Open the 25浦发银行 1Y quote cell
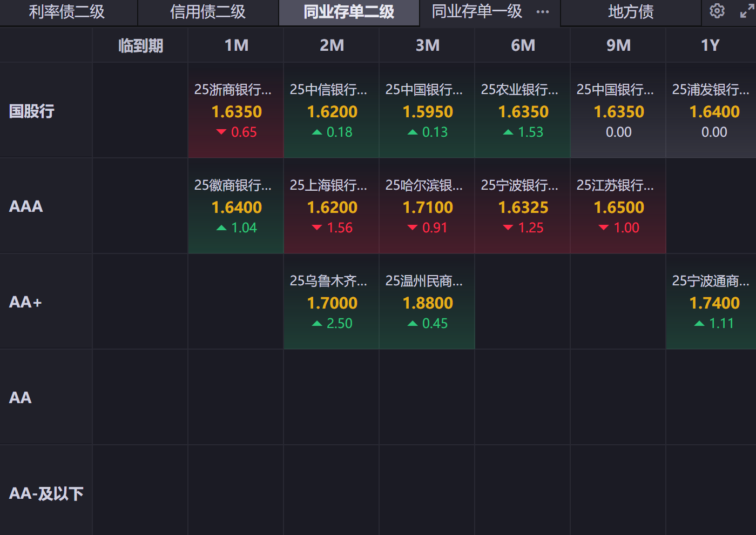The height and width of the screenshot is (535, 756). coord(711,111)
